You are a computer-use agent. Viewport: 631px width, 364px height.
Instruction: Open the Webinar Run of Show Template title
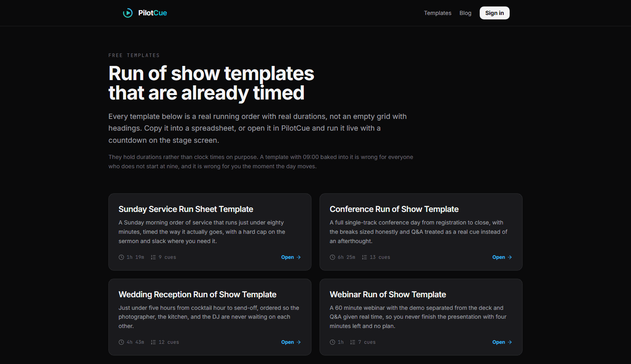point(388,294)
